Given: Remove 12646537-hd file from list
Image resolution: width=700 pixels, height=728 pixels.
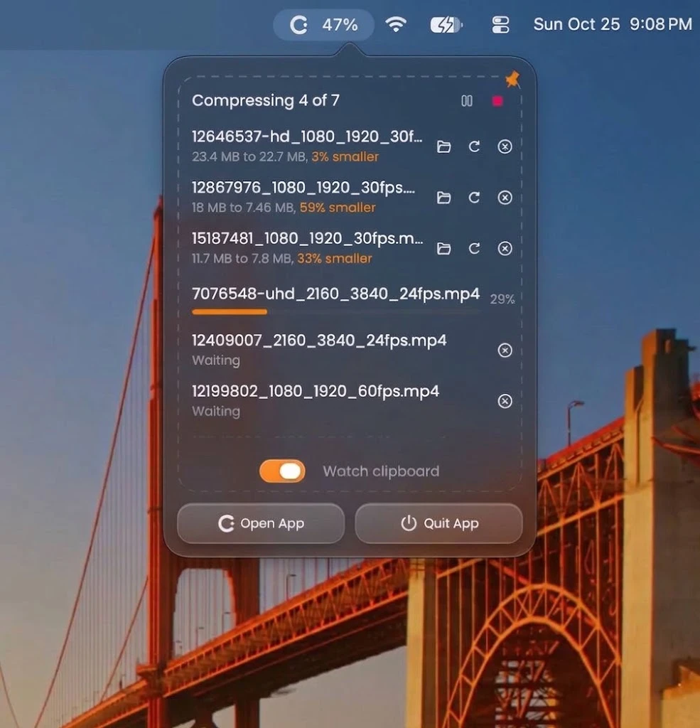Looking at the screenshot, I should pyautogui.click(x=505, y=146).
